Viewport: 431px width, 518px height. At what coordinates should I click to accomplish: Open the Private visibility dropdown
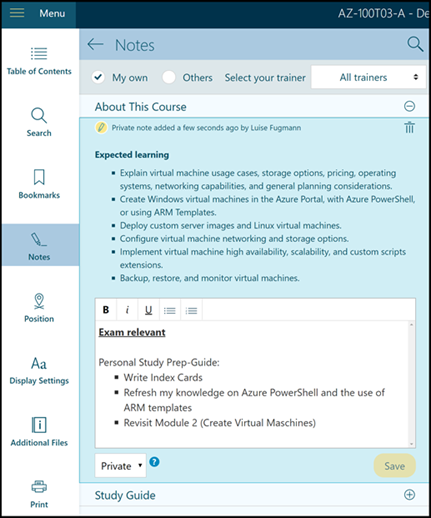point(121,465)
